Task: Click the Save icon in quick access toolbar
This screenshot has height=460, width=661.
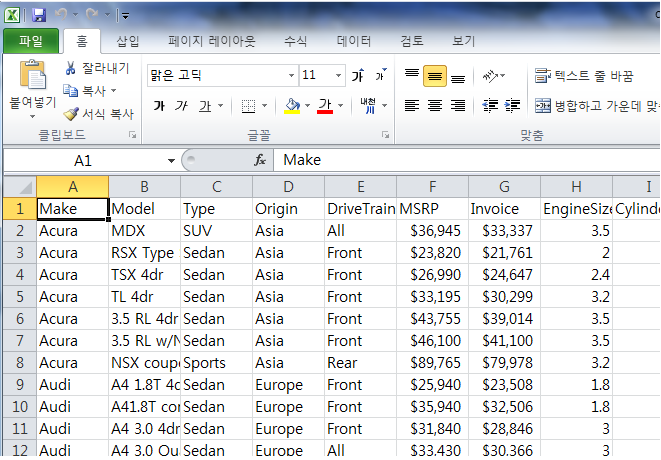Action: point(39,15)
